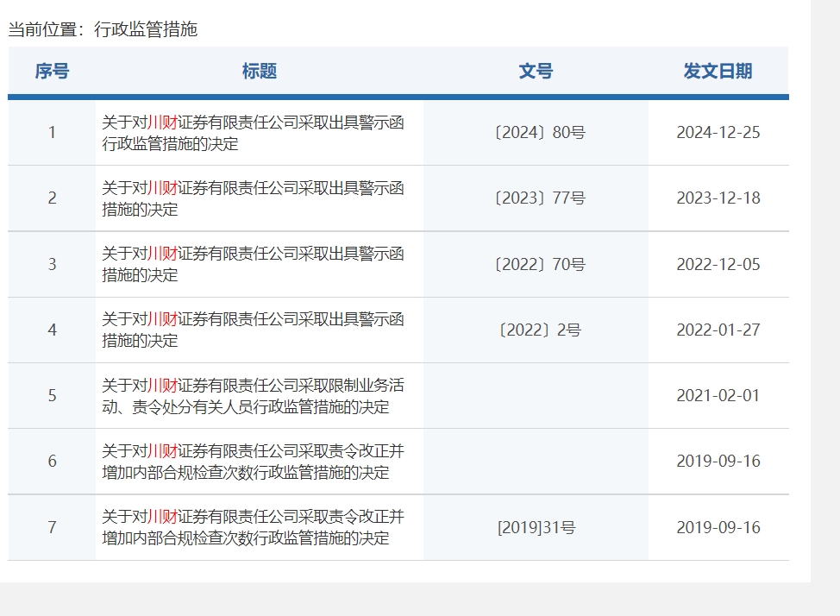
Task: Click the 标题 column header
Action: point(260,71)
